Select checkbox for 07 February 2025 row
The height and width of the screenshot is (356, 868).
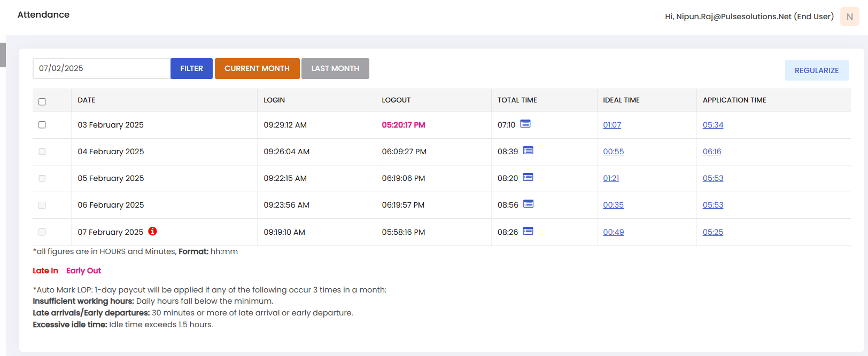pyautogui.click(x=42, y=232)
